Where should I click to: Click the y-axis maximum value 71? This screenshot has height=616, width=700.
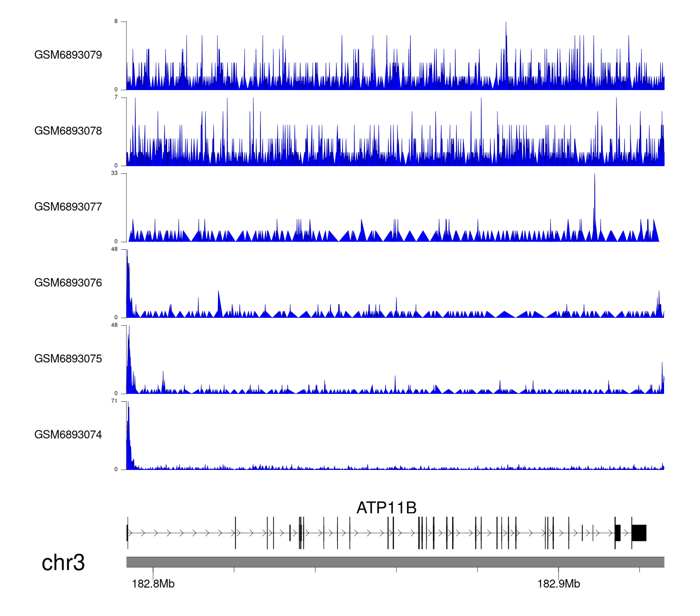pos(114,401)
